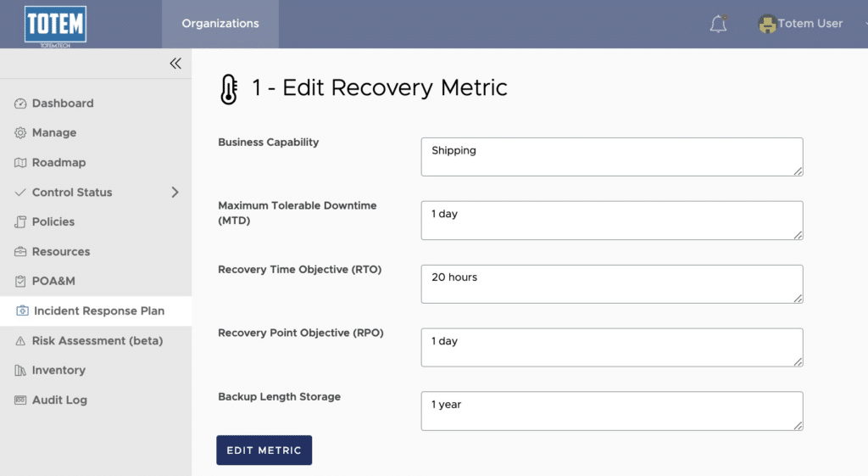Click the Resources briefcase icon
This screenshot has height=476, width=868.
20,252
